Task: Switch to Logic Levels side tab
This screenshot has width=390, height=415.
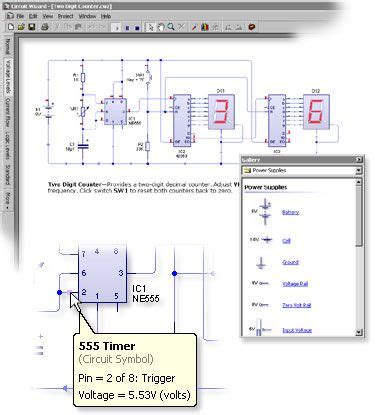Action: (x=8, y=146)
